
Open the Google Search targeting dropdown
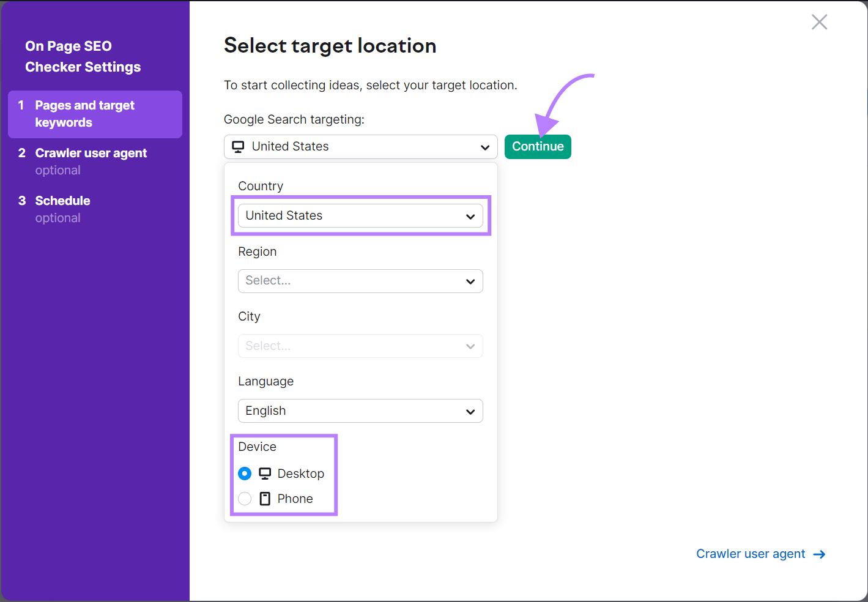click(x=361, y=147)
